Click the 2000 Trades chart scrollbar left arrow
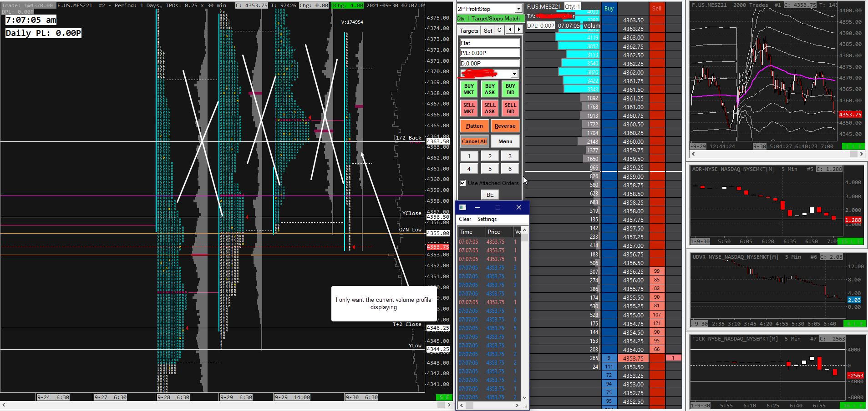Viewport: 868px width, 411px height. coord(693,154)
